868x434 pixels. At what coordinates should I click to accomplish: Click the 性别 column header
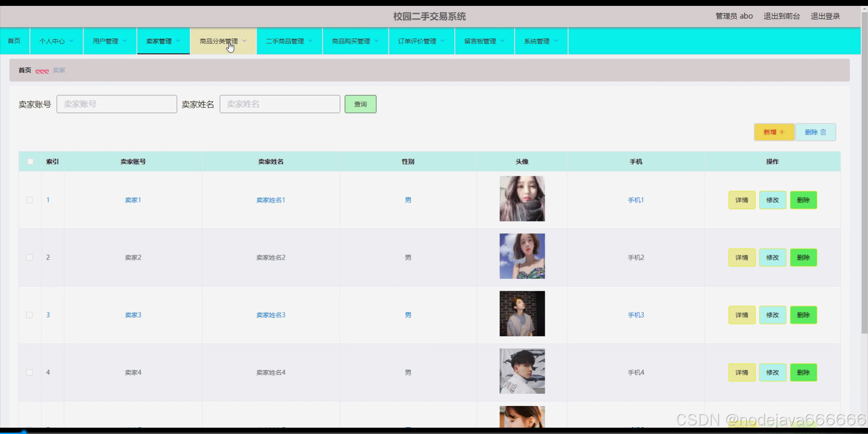(408, 161)
